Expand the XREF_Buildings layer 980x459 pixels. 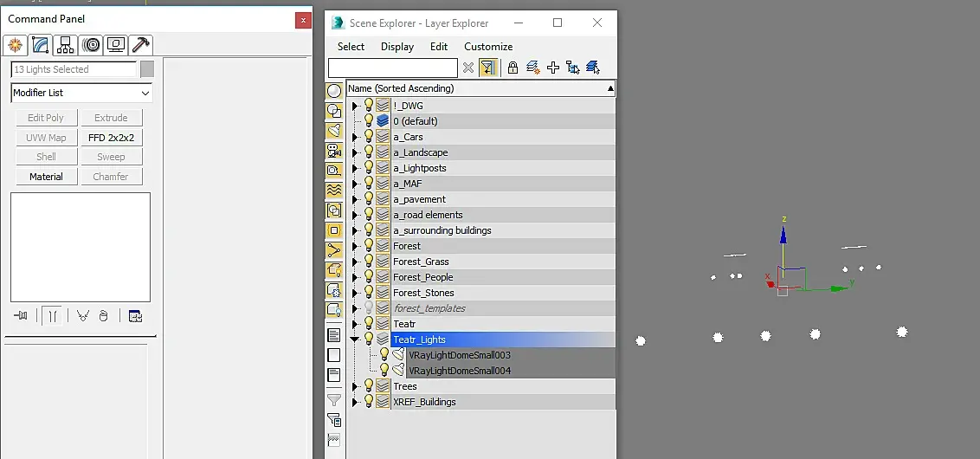(355, 402)
